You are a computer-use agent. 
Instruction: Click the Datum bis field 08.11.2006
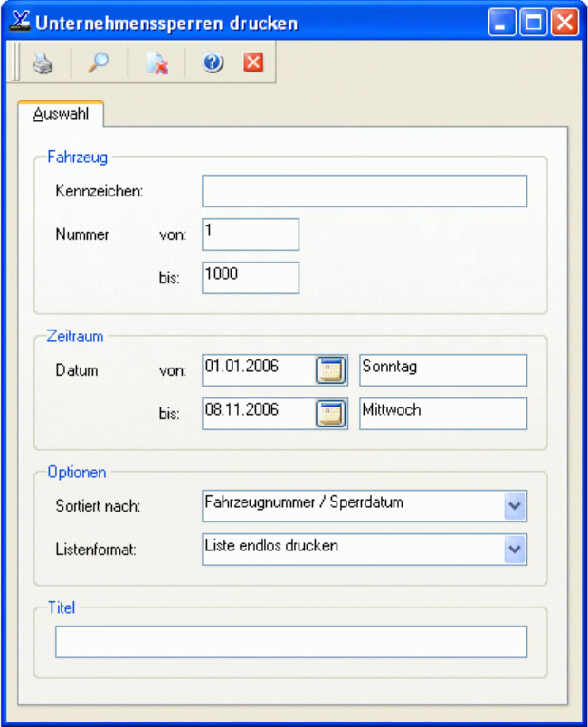pyautogui.click(x=258, y=414)
